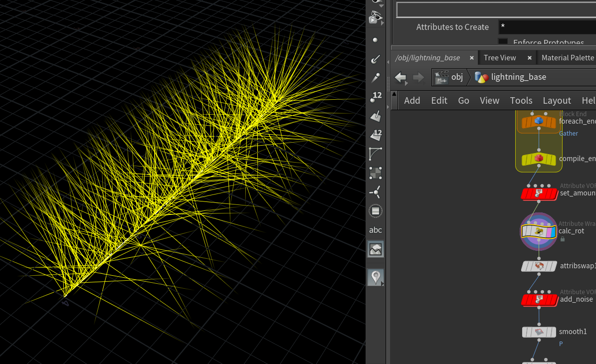Screen dimensions: 596x364
Task: Toggle display point normals icon
Action: pyautogui.click(x=375, y=59)
